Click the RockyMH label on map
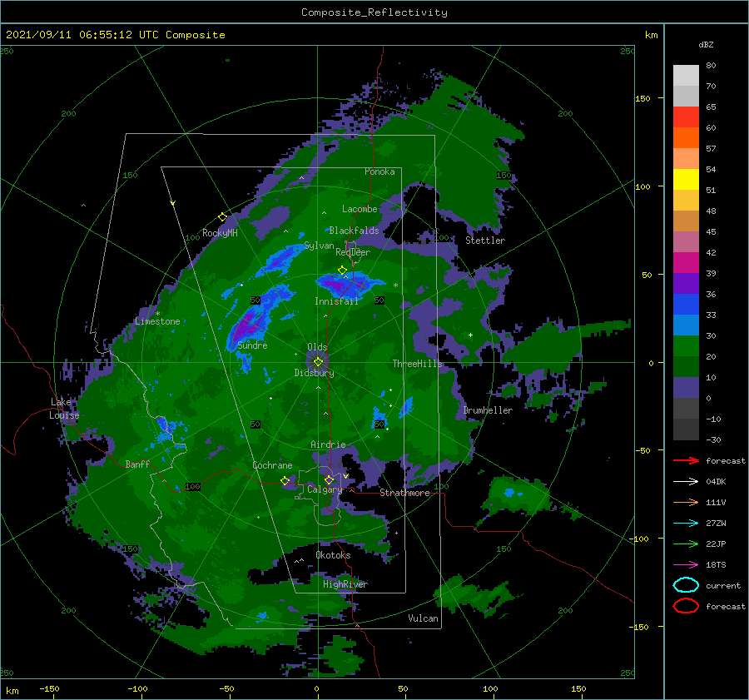749x700 pixels. (x=220, y=233)
